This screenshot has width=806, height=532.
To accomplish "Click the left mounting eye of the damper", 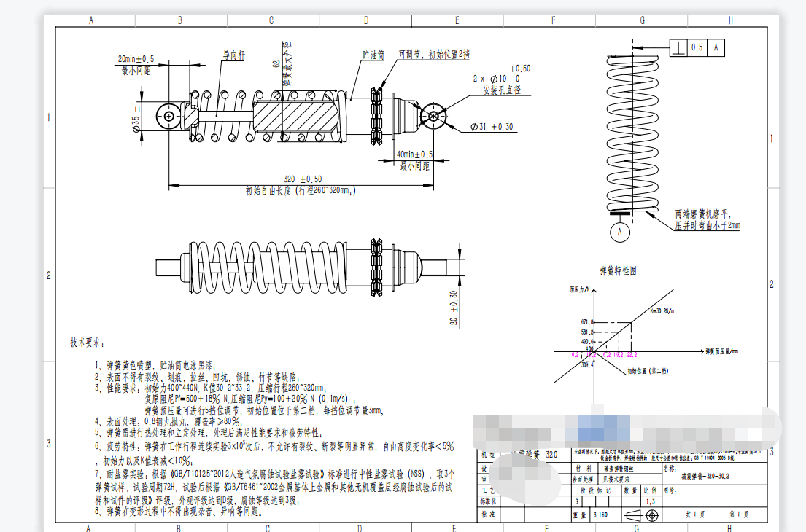I will pos(169,115).
